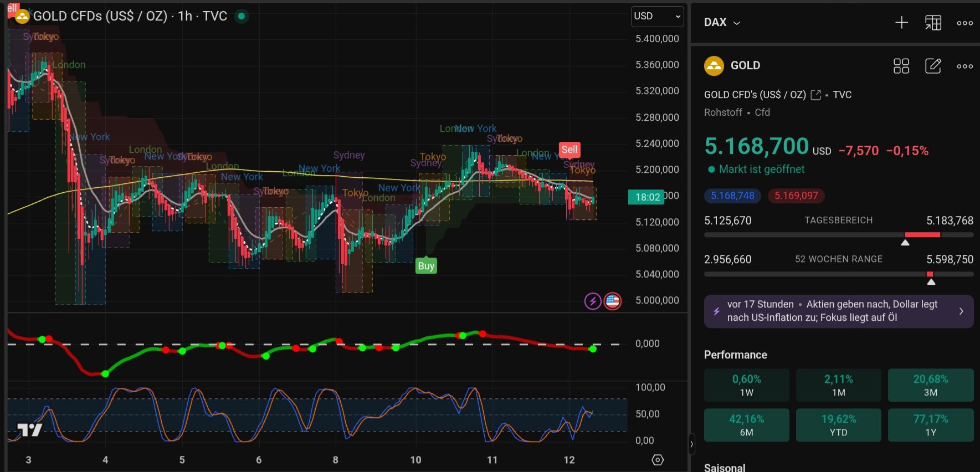Image resolution: width=980 pixels, height=472 pixels.
Task: Select the 1W performance tile
Action: point(746,385)
